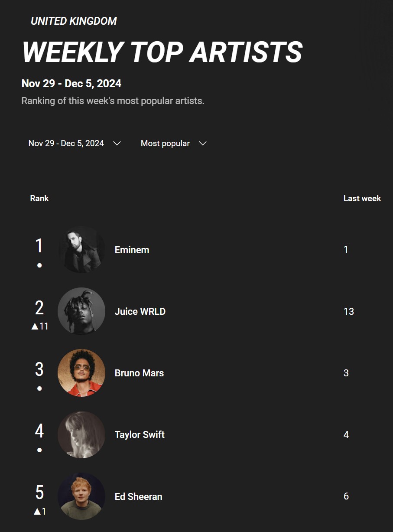Click rank number 1 for Eminem

tap(39, 246)
